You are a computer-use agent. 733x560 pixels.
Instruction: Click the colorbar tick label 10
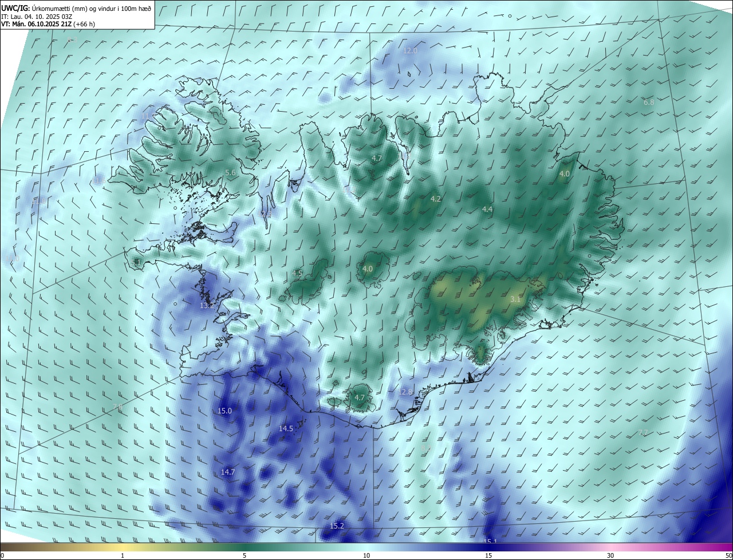coord(366,555)
